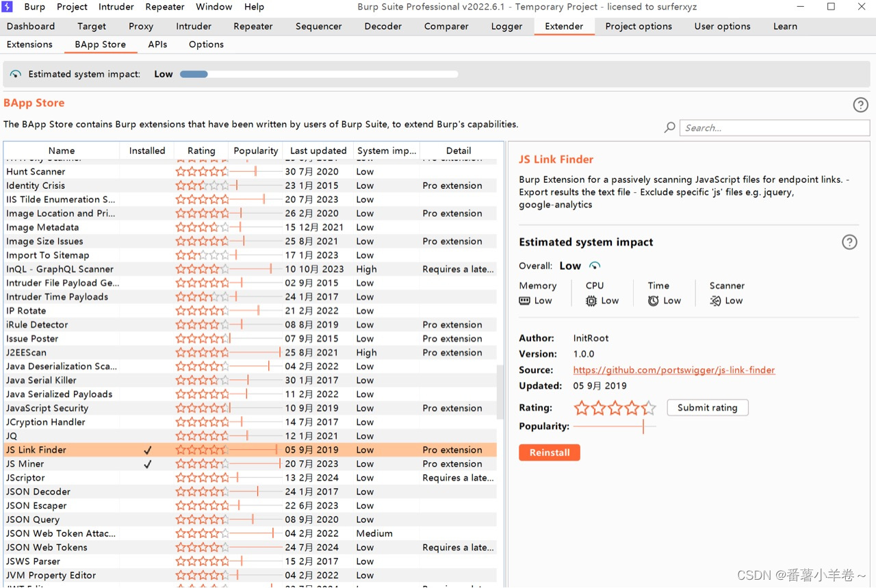
Task: Select the J2EEScan extension row
Action: tap(250, 353)
